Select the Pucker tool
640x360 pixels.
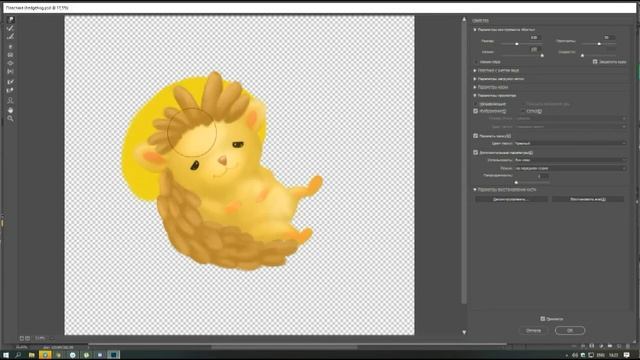11,55
